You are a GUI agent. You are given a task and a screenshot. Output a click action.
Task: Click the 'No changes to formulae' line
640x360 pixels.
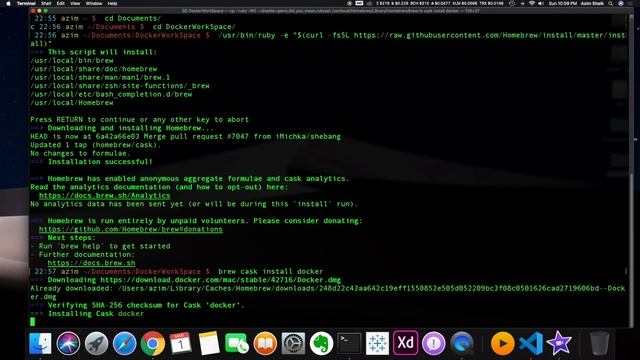click(x=80, y=153)
